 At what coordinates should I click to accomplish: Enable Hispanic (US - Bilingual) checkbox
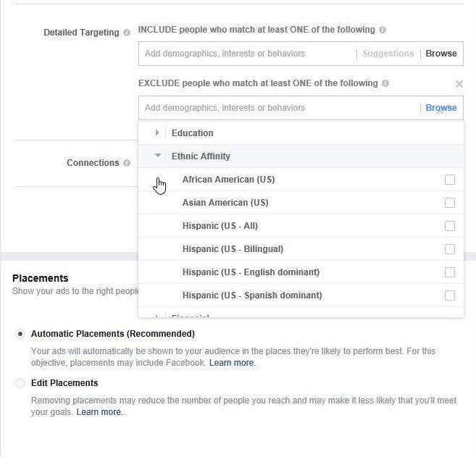(450, 249)
